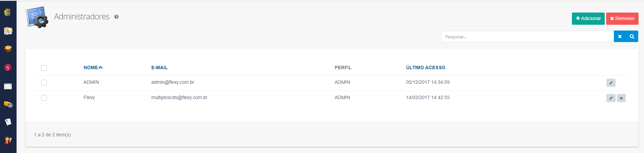Open the delivery truck sidebar icon
644x153 pixels.
[8, 104]
